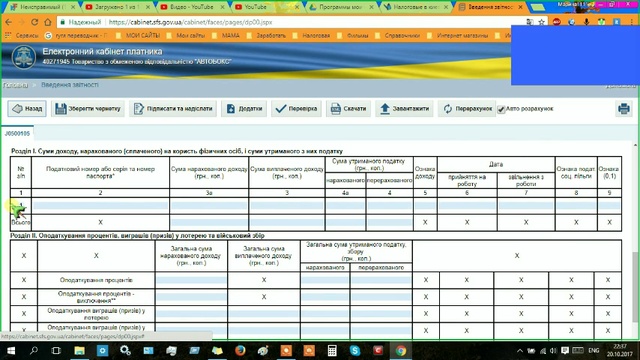Open the Интернет магазины bookmark folder
The height and width of the screenshot is (360, 640).
click(458, 36)
